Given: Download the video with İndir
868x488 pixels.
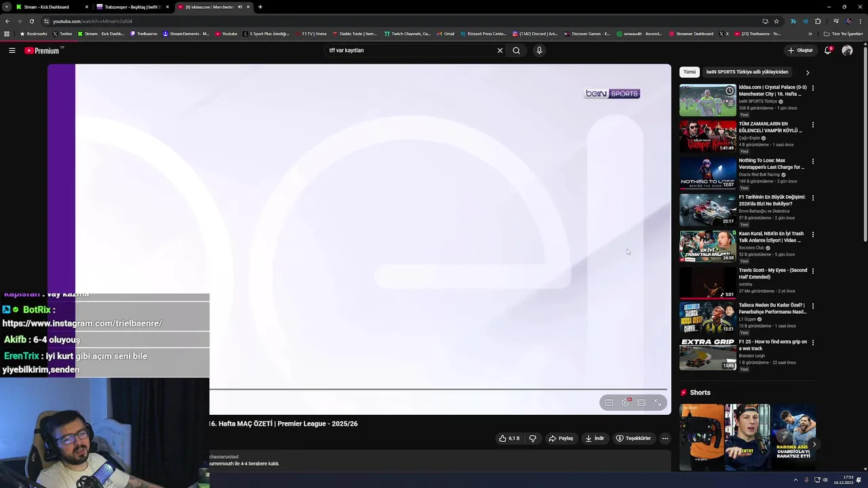Looking at the screenshot, I should (x=595, y=439).
